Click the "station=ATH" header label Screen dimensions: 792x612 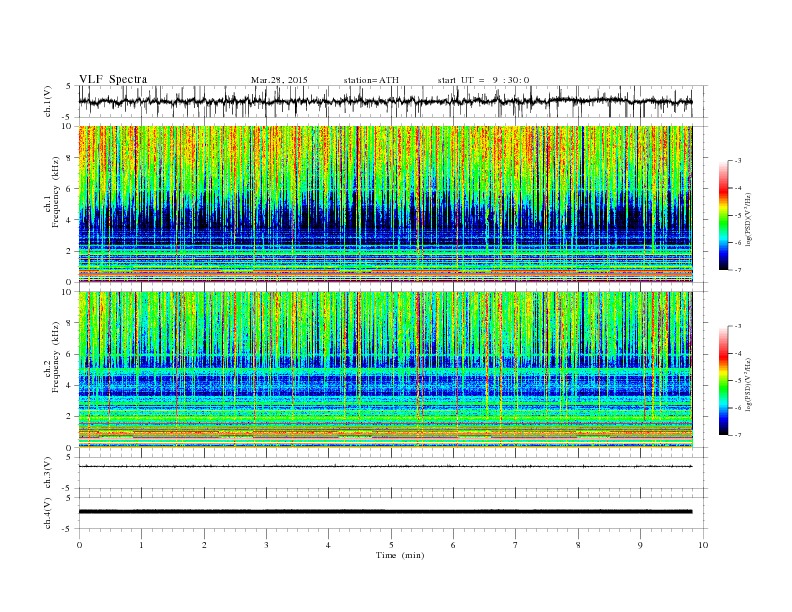[371, 80]
